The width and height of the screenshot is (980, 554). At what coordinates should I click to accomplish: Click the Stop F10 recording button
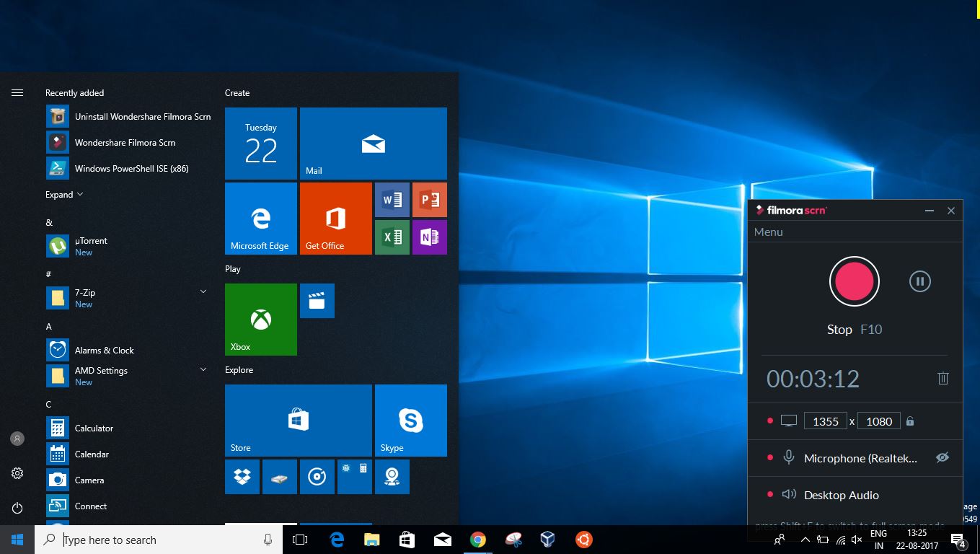coord(854,281)
